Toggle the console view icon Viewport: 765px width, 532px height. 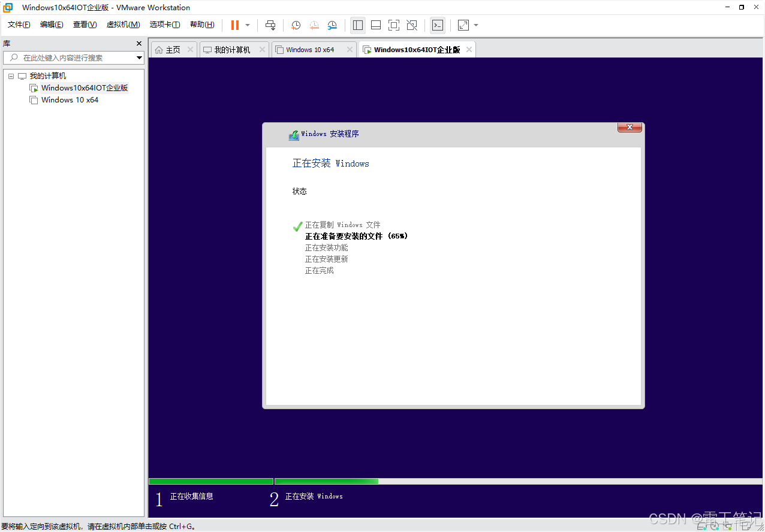pyautogui.click(x=438, y=25)
